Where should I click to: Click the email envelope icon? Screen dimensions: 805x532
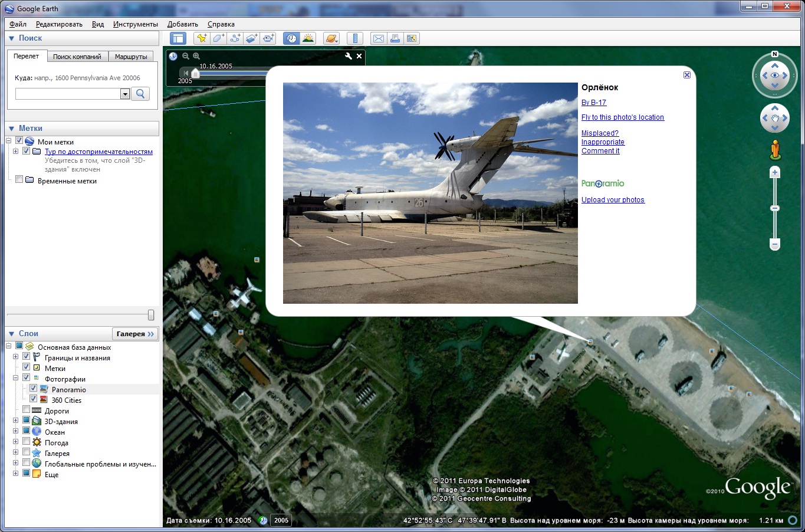coord(379,38)
